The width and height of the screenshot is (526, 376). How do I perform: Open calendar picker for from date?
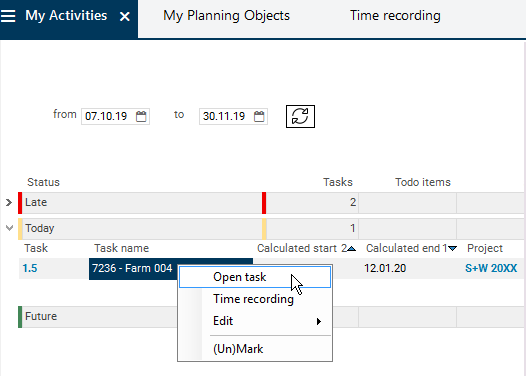141,116
